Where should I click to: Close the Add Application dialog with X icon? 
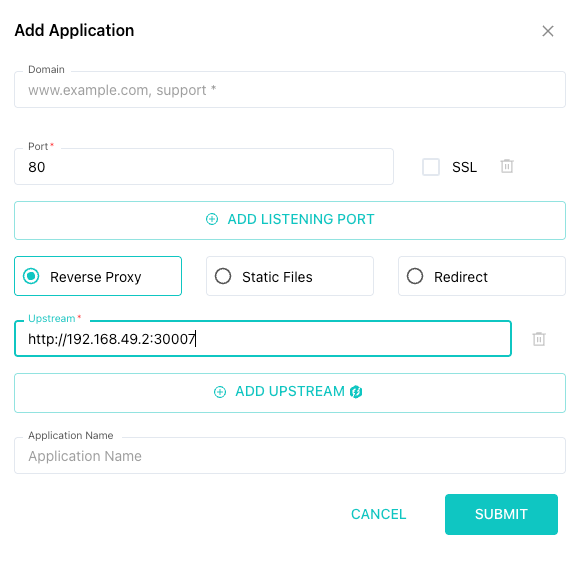(548, 31)
